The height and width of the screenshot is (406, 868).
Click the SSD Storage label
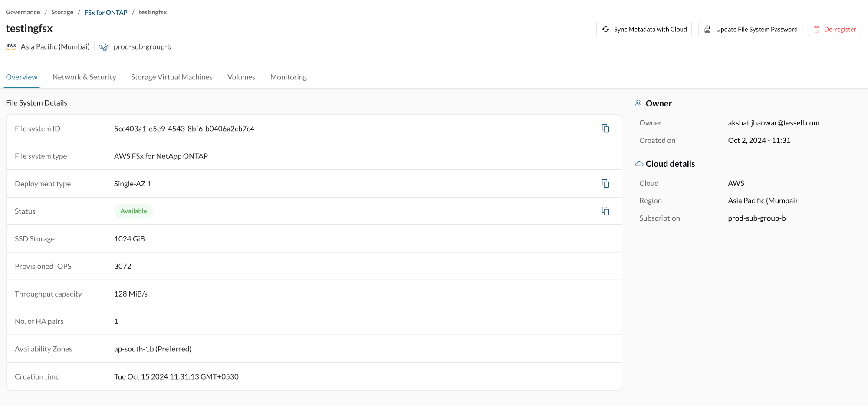(x=35, y=239)
